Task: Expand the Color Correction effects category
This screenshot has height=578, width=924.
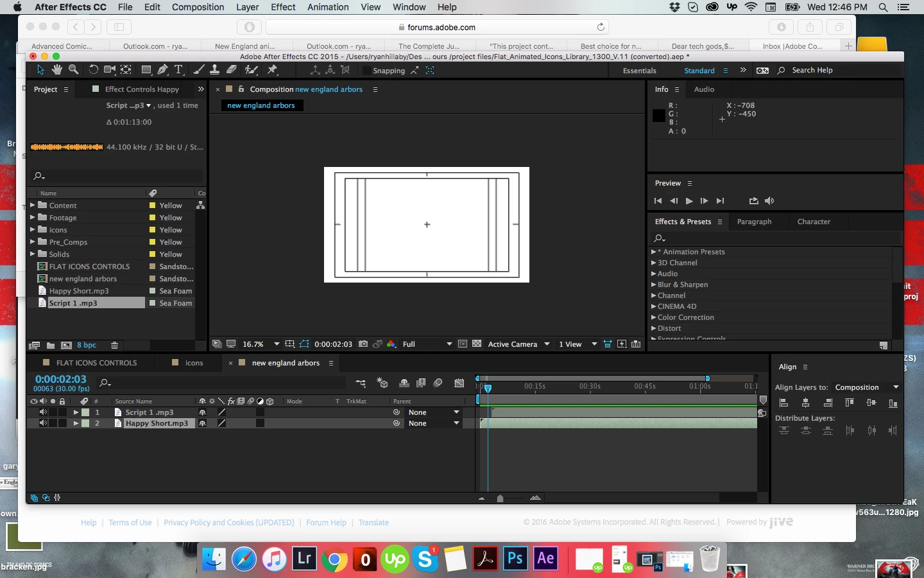Action: click(654, 317)
